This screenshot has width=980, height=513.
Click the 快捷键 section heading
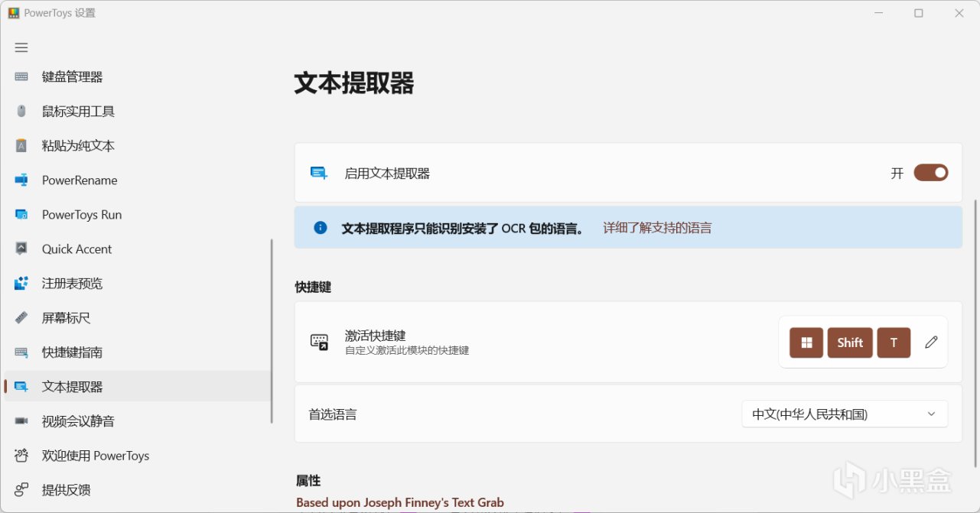(313, 287)
